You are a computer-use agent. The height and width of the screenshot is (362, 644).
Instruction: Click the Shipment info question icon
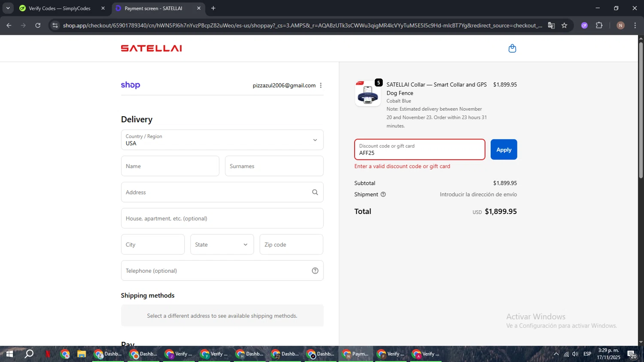[x=383, y=194]
